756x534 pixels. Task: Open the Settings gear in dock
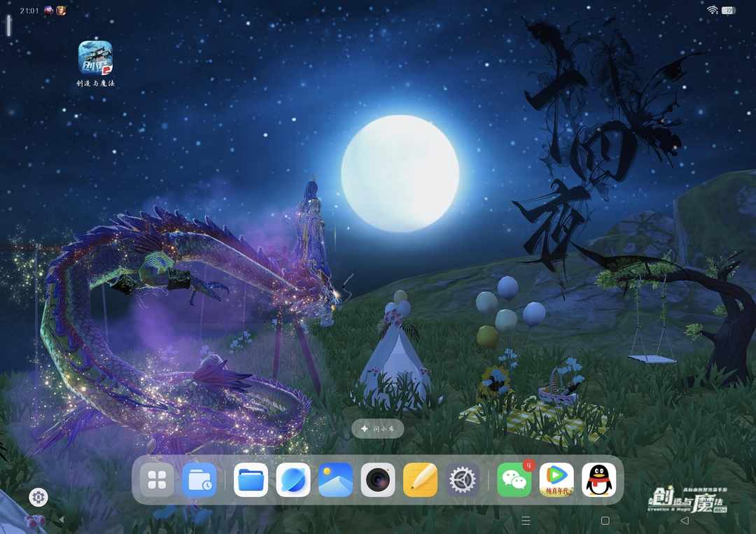462,480
